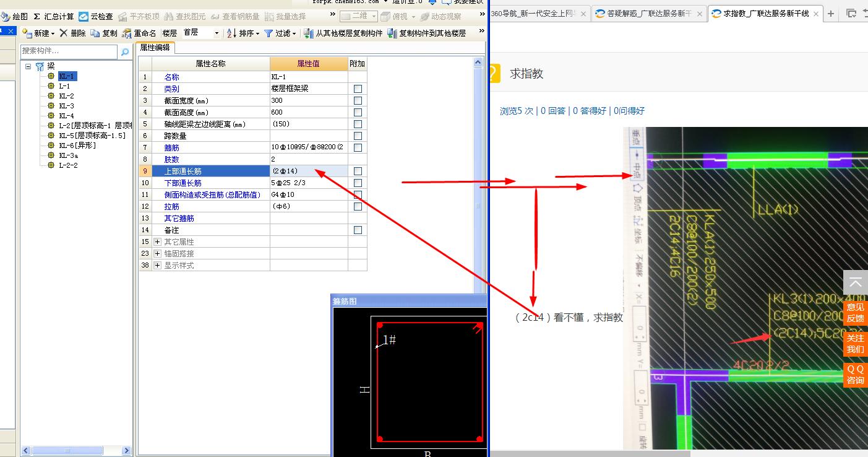Tick 附加 checkbox for 截面宽度 row
The height and width of the screenshot is (457, 868).
[x=358, y=100]
